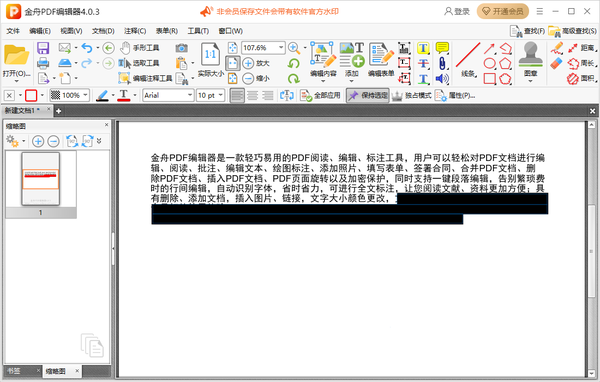
Task: Select the 手形工具 hand tool
Action: click(x=140, y=48)
